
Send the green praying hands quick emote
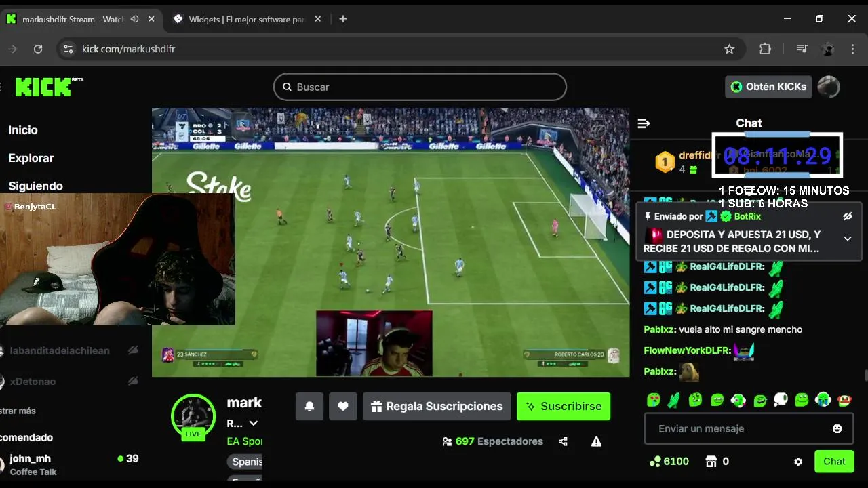673,400
